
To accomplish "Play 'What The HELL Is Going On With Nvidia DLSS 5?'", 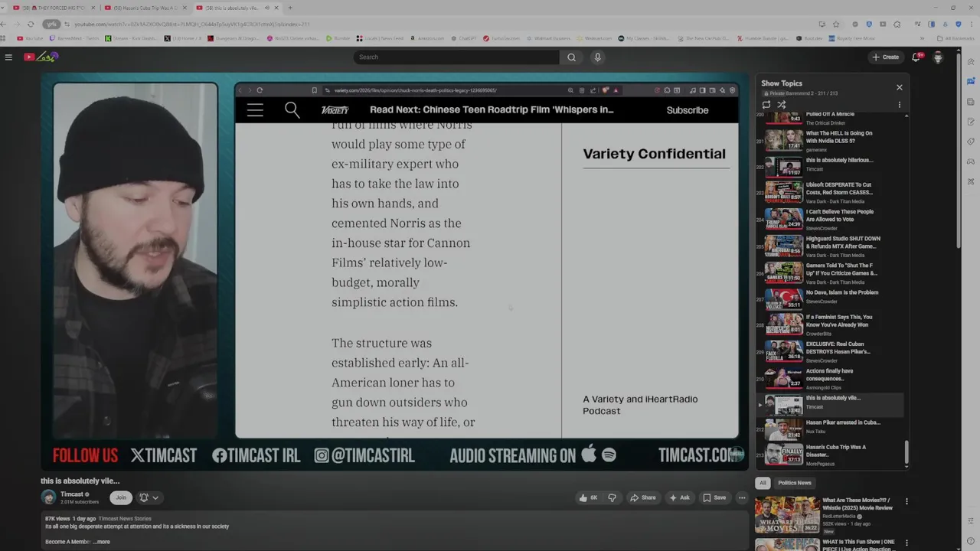I will tap(831, 139).
